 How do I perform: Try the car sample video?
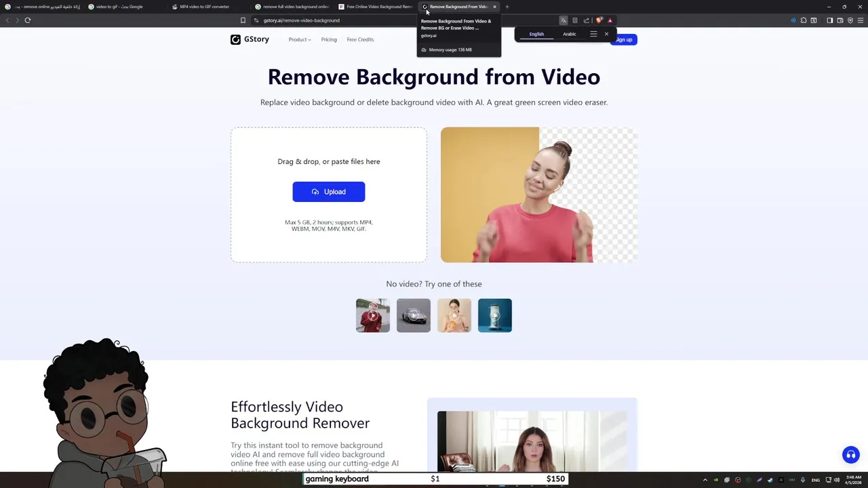pyautogui.click(x=414, y=315)
